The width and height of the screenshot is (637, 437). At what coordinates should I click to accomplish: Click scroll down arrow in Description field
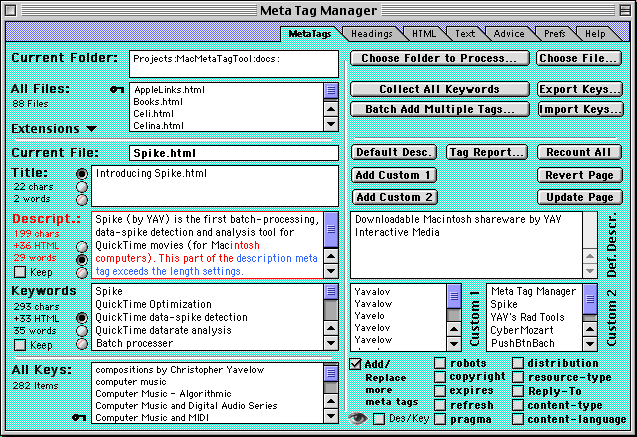click(x=331, y=271)
